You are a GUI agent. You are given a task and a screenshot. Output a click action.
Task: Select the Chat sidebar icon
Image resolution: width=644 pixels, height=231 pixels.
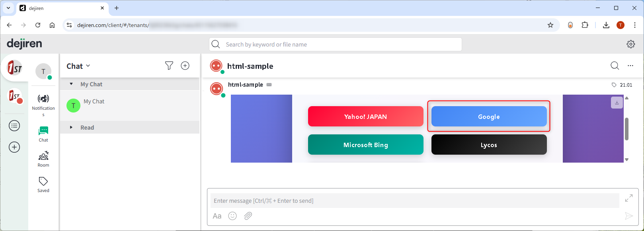click(43, 130)
